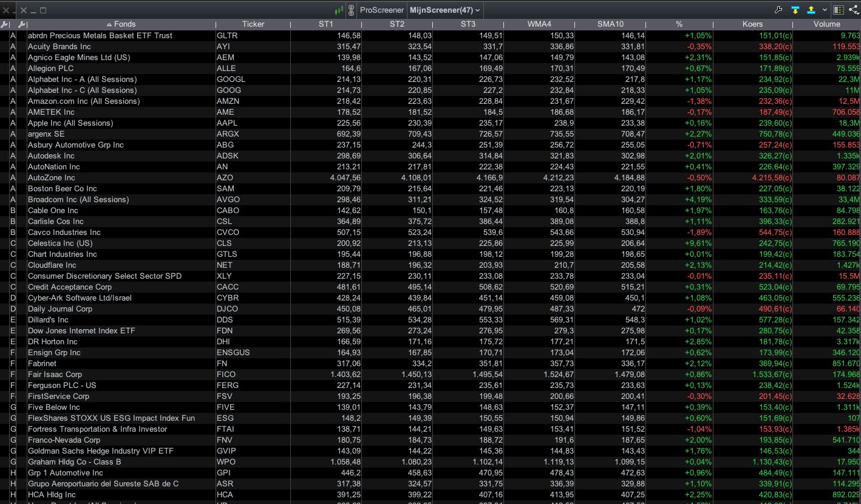The width and height of the screenshot is (861, 504).
Task: Open the MijnScreener(47) dropdown
Action: (445, 10)
